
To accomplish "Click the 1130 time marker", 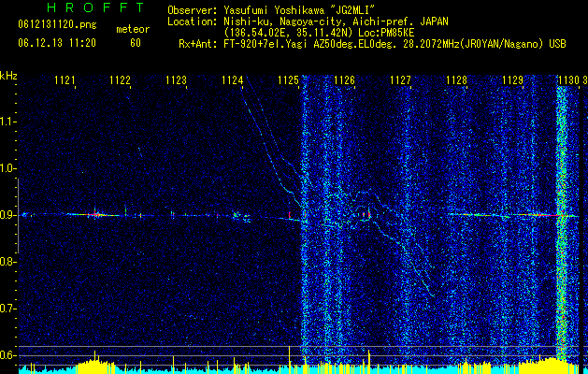I will [x=569, y=80].
